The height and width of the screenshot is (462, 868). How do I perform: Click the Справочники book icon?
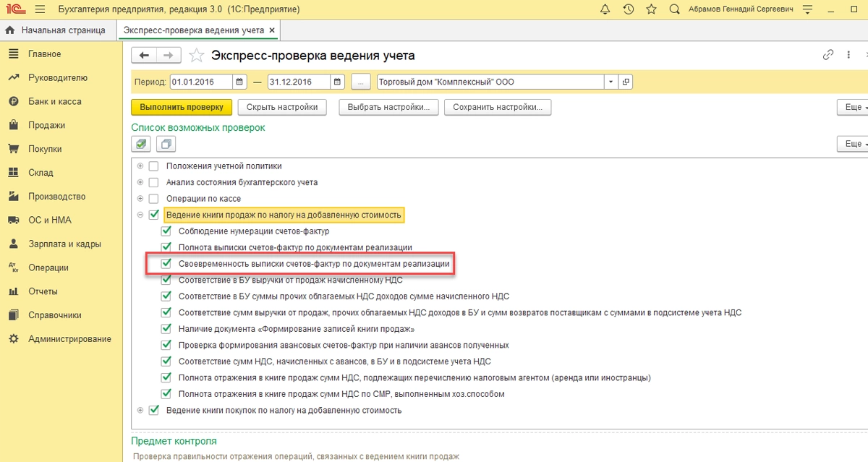tap(13, 315)
